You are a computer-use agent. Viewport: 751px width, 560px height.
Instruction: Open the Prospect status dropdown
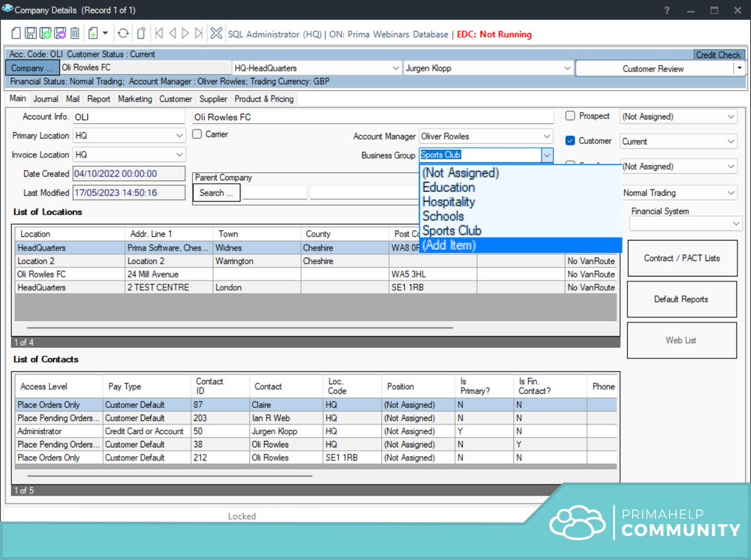coord(732,116)
